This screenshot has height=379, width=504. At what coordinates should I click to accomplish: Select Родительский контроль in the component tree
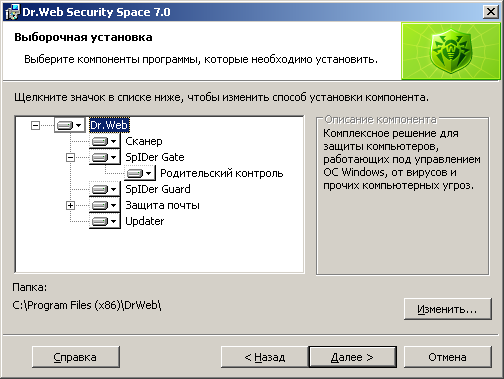point(222,173)
